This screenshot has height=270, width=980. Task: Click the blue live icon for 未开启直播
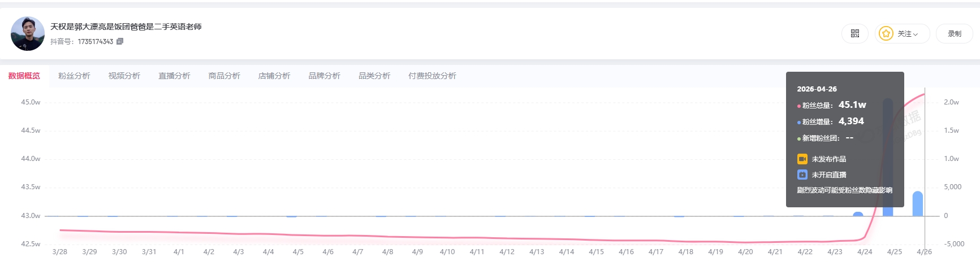[x=802, y=175]
